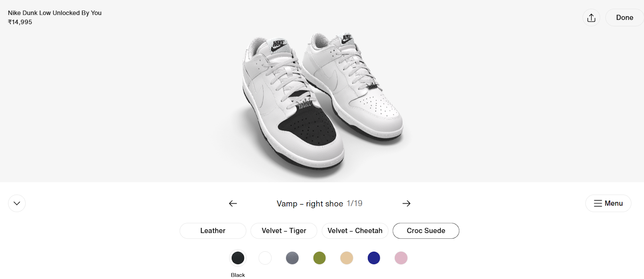Pick the pink color swatch

pos(401,258)
